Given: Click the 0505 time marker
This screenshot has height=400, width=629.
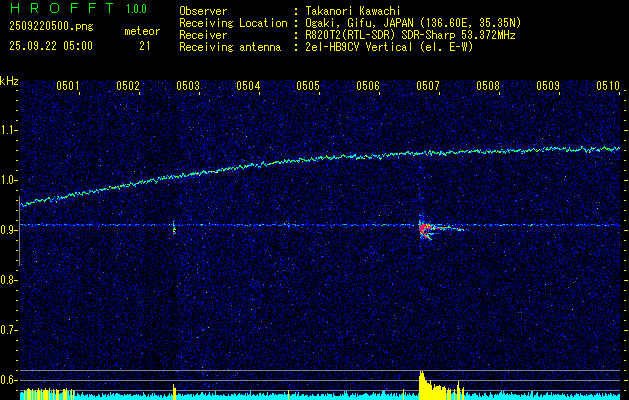Looking at the screenshot, I should (308, 86).
